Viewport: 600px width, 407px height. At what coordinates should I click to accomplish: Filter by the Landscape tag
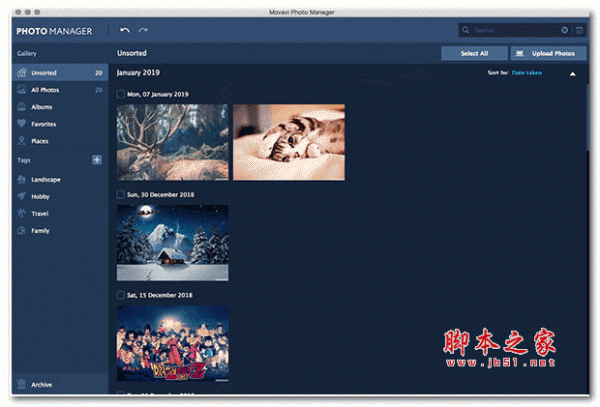coord(60,179)
